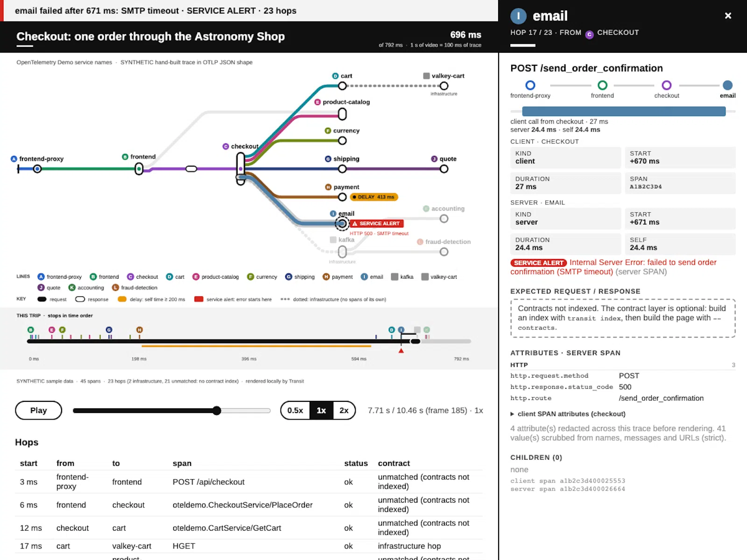The height and width of the screenshot is (560, 747).
Task: Close the email detail panel
Action: click(x=728, y=16)
